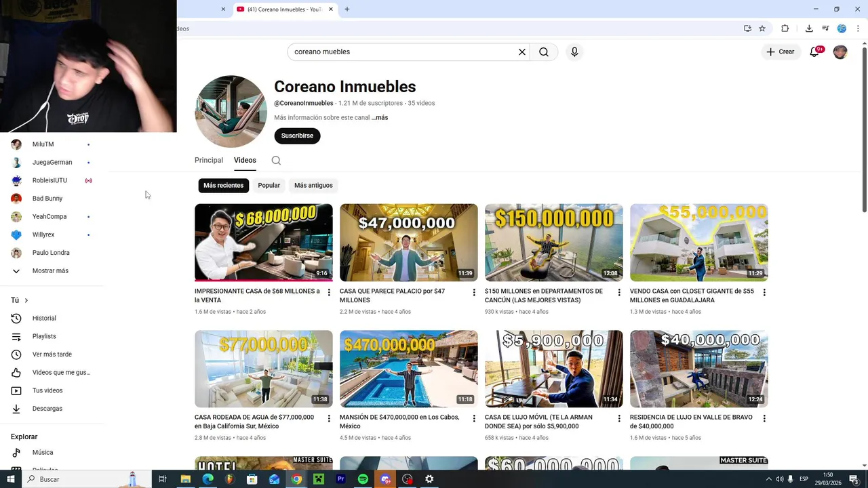
Task: Subscribe with the Suscribirse button
Action: tap(297, 136)
